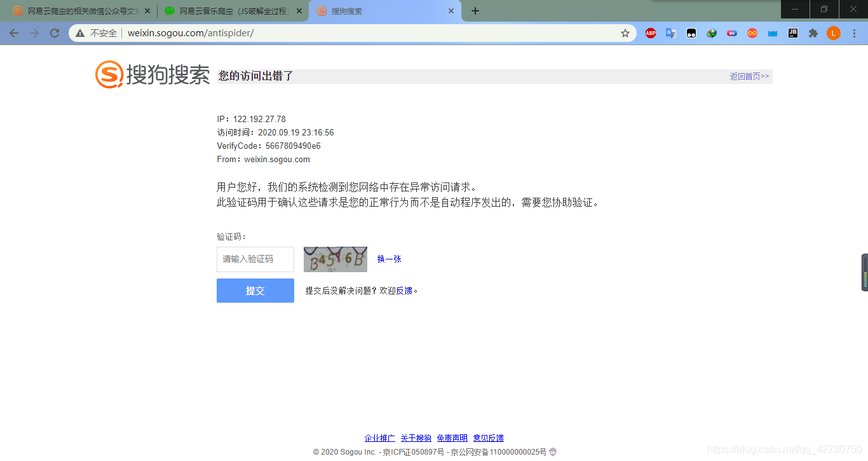Bookmark this page with the star icon
Screen dimensions: 868x461
click(625, 33)
